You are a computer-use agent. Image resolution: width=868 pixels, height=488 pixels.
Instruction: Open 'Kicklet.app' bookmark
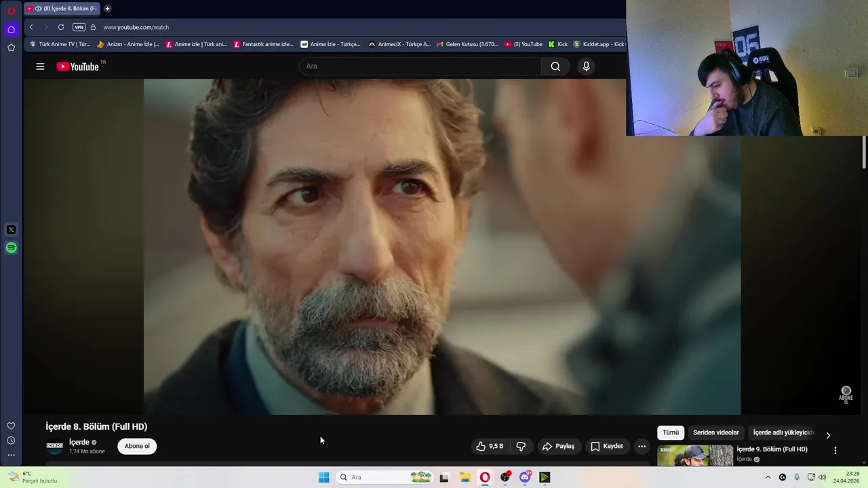pyautogui.click(x=599, y=44)
